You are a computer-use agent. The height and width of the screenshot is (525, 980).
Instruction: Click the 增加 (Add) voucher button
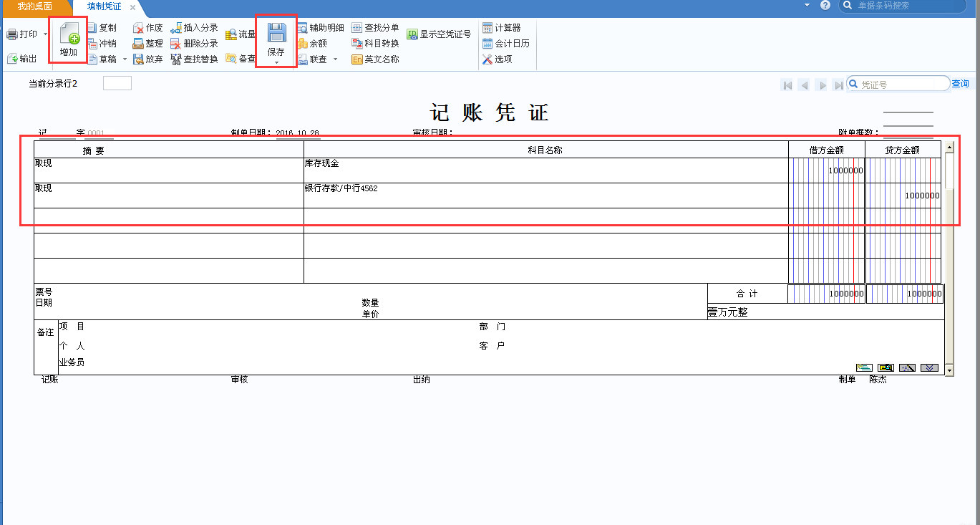point(69,39)
